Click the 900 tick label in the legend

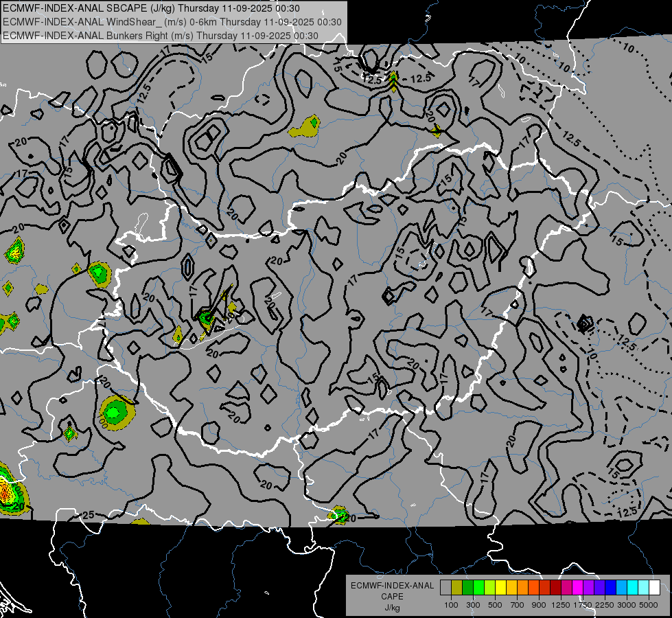(539, 605)
